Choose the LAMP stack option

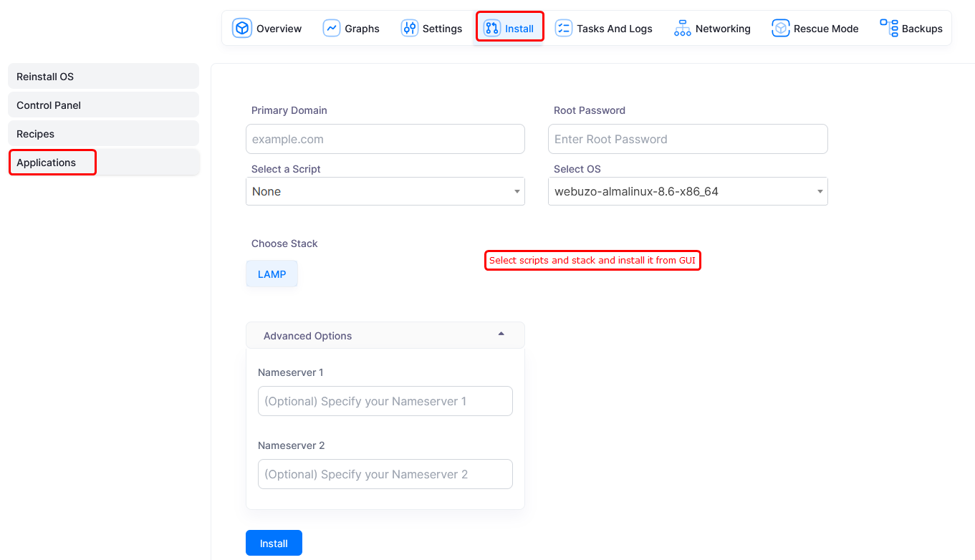(x=272, y=274)
